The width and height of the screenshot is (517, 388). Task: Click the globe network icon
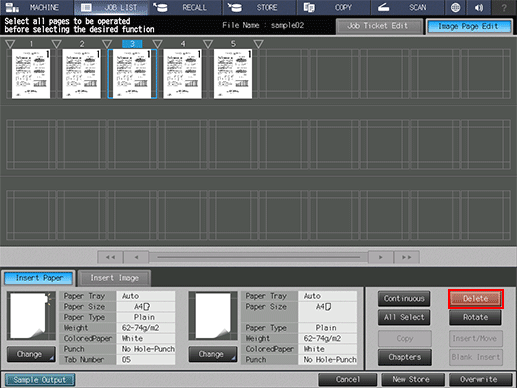pos(455,7)
